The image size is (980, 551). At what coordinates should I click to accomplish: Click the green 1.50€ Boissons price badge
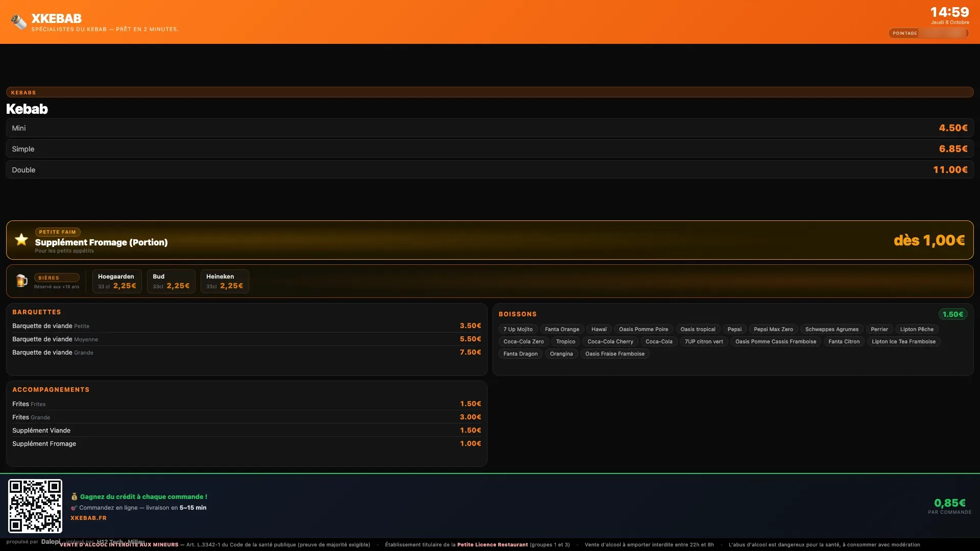[953, 314]
